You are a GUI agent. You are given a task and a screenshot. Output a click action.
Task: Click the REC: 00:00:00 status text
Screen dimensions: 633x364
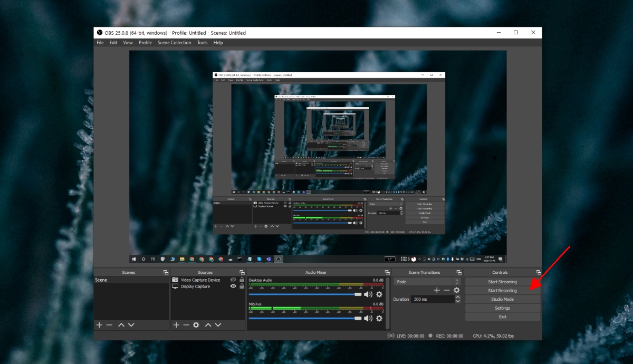tap(450, 336)
